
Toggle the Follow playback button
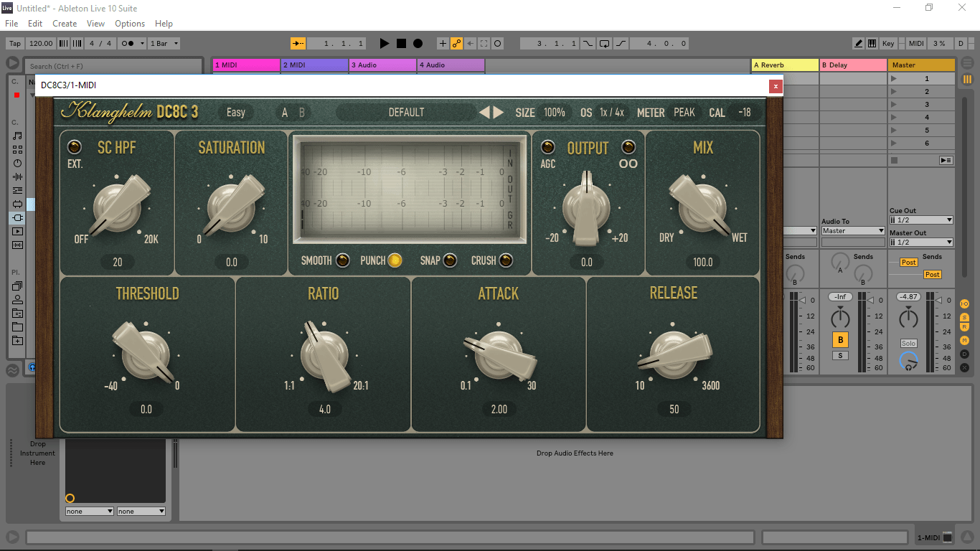[x=298, y=44]
